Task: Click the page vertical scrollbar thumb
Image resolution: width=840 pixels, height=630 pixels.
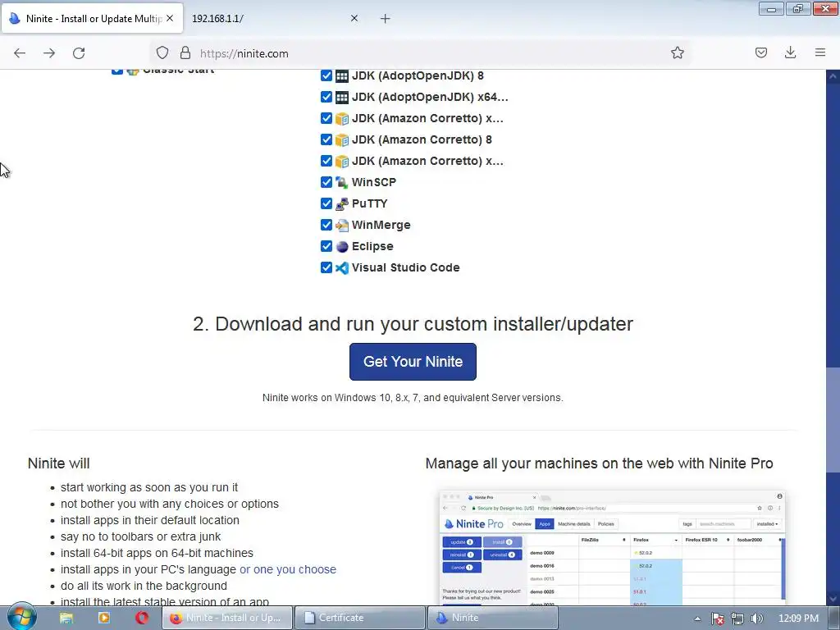Action: pyautogui.click(x=833, y=419)
